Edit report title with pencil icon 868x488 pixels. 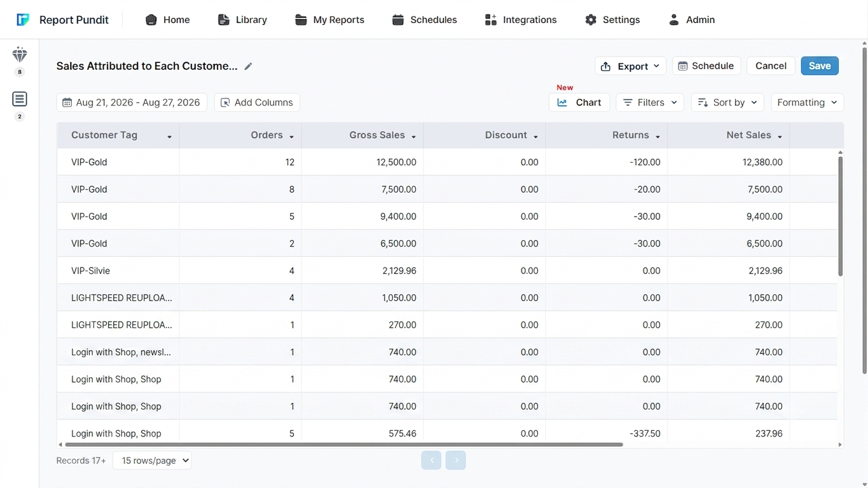(249, 66)
